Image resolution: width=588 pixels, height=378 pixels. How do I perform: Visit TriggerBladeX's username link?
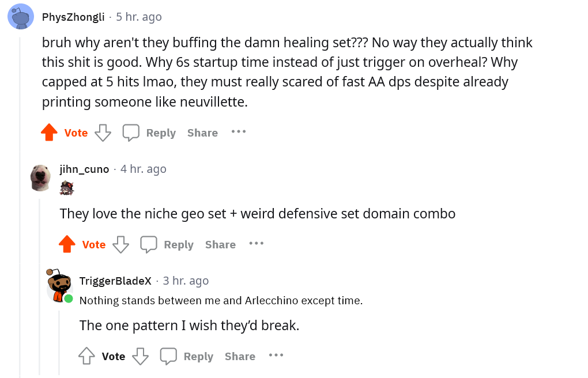[x=115, y=281]
